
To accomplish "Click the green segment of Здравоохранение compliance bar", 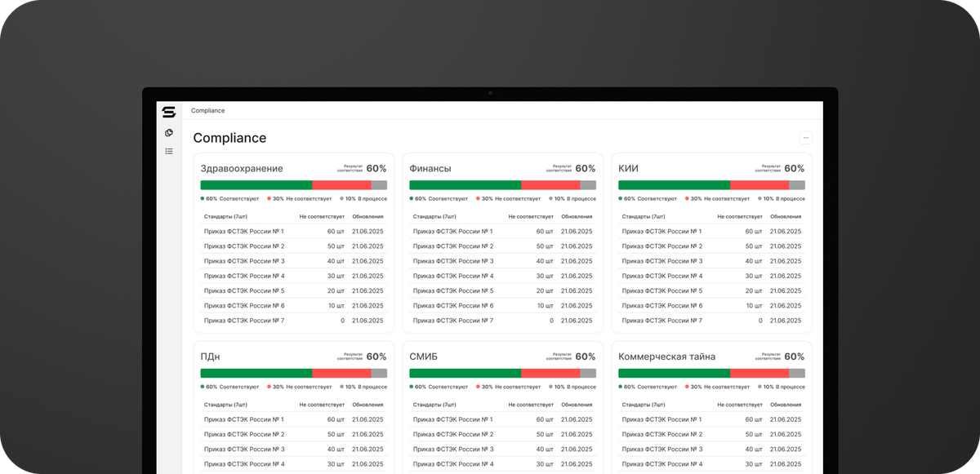I will 256,185.
